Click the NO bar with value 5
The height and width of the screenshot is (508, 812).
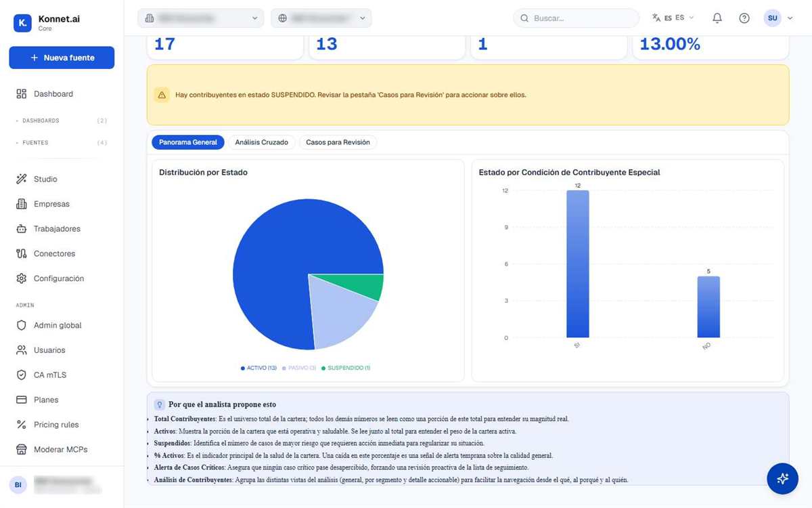pos(708,307)
